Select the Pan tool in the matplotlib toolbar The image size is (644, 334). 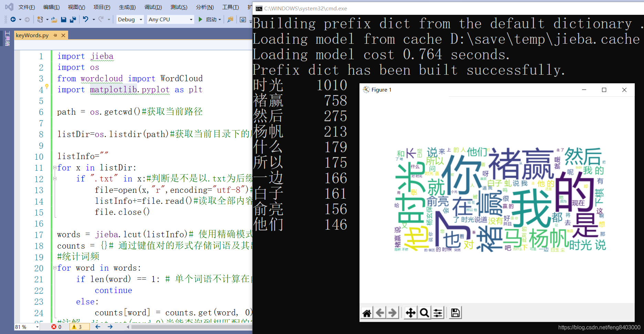(x=410, y=312)
